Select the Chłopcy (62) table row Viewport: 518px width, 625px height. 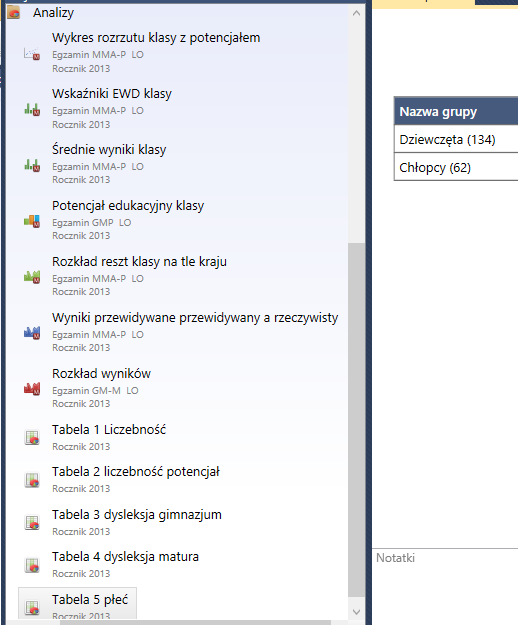coord(456,167)
